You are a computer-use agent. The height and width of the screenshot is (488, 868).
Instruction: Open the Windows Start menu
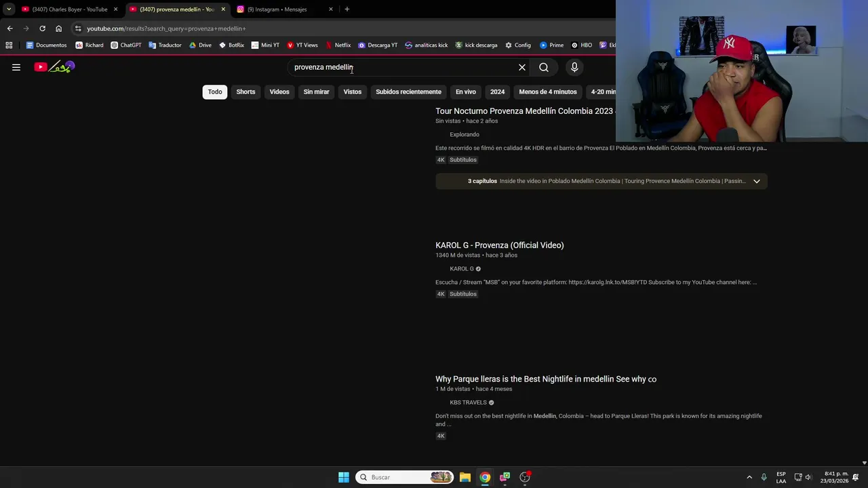(344, 477)
